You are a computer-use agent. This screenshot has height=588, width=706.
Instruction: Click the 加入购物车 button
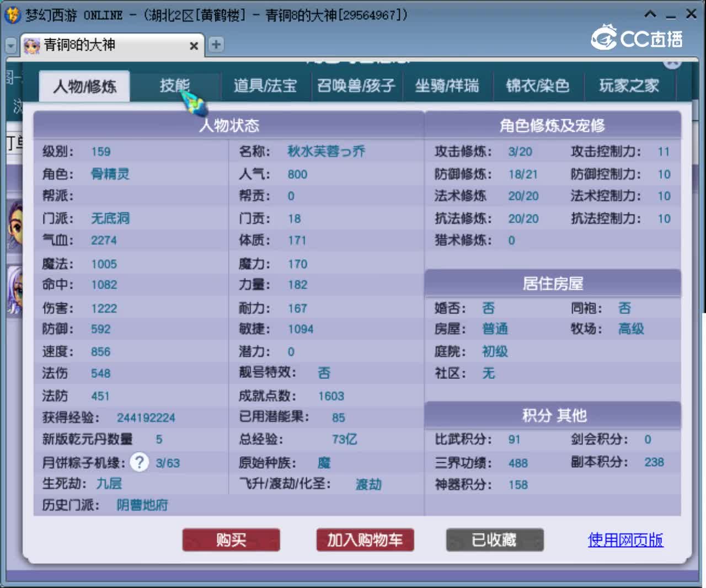(365, 539)
